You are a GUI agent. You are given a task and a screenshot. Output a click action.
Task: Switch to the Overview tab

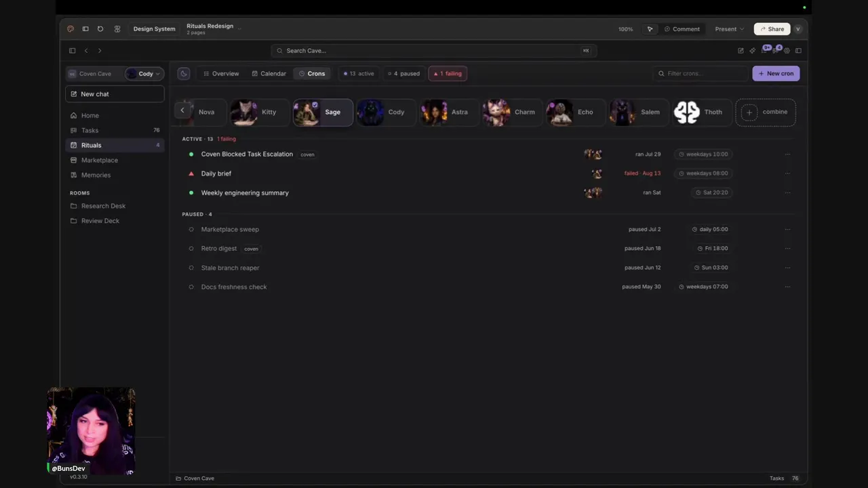coord(221,73)
